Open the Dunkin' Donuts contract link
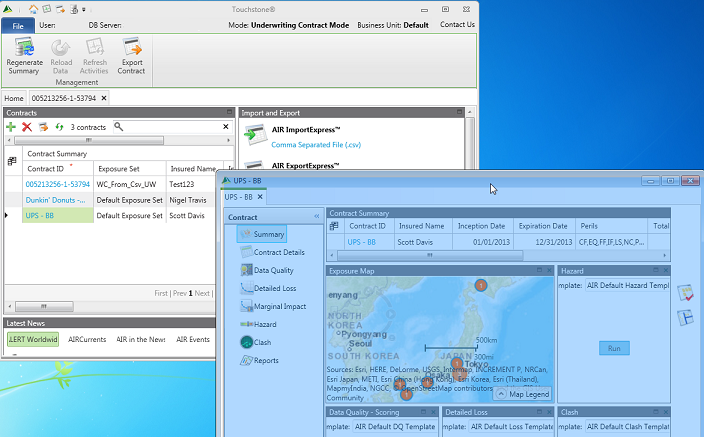The image size is (704, 437). tap(56, 200)
